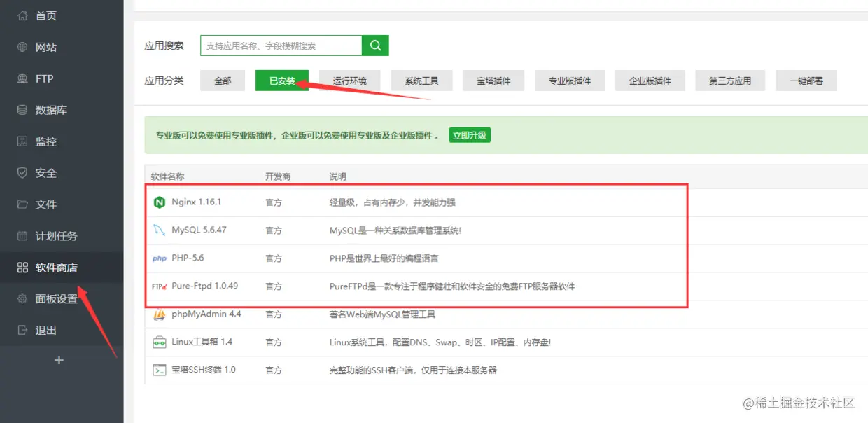
Task: Click the PHP-5.6 name
Action: [x=188, y=258]
